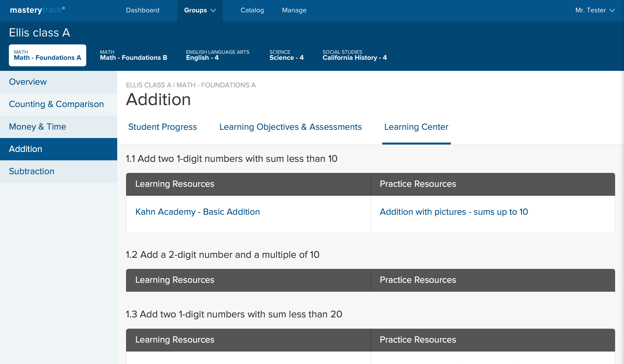Image resolution: width=624 pixels, height=364 pixels.
Task: Open the Dashboard page
Action: [x=142, y=10]
